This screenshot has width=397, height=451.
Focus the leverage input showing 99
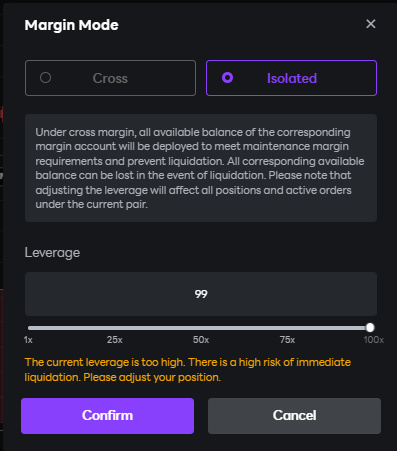[201, 294]
